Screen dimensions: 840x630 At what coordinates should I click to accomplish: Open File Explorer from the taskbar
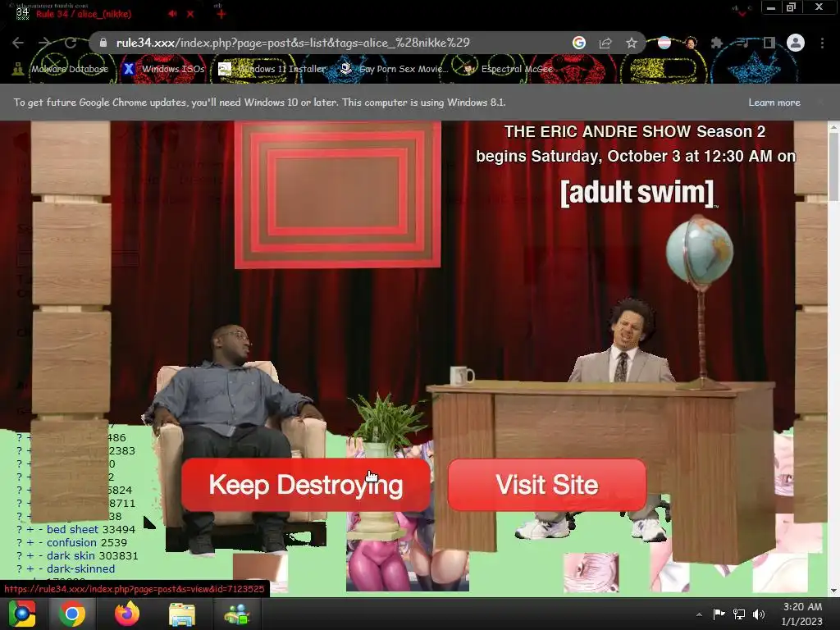click(x=182, y=614)
